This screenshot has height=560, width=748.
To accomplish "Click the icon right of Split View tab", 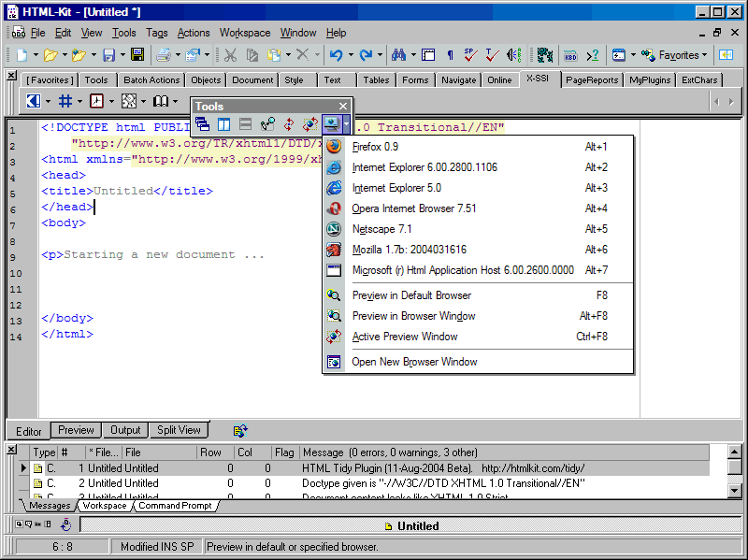I will coord(240,430).
